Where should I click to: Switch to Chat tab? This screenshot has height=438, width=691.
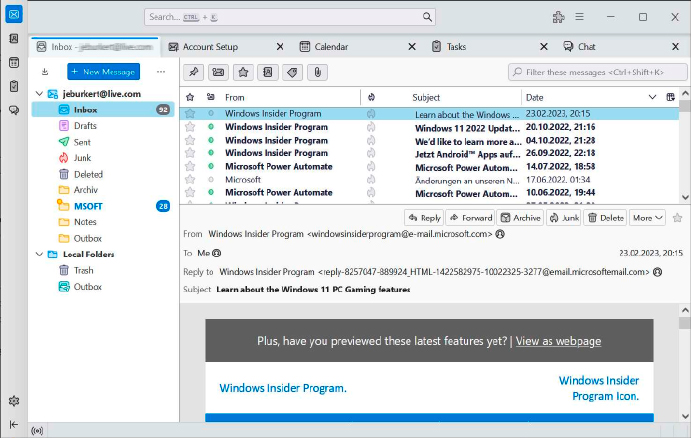point(587,47)
